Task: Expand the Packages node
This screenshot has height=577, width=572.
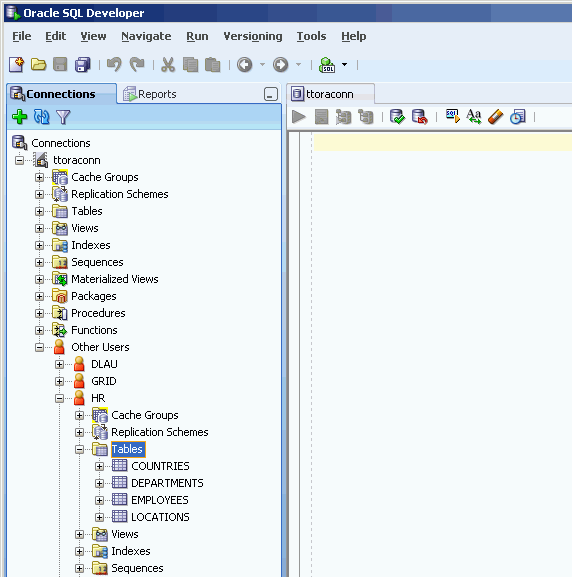Action: [39, 296]
